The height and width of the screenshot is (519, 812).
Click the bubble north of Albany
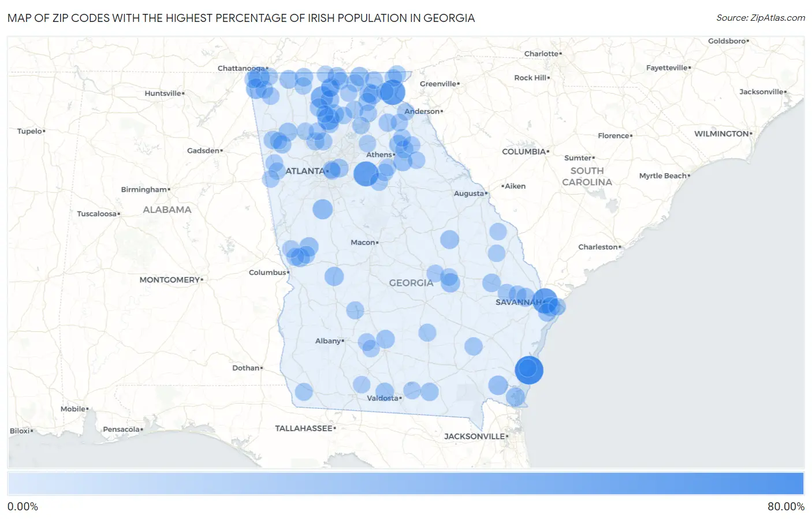tap(355, 310)
